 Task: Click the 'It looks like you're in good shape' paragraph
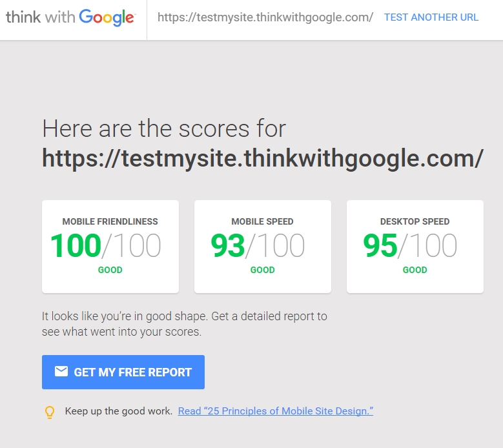(x=185, y=324)
